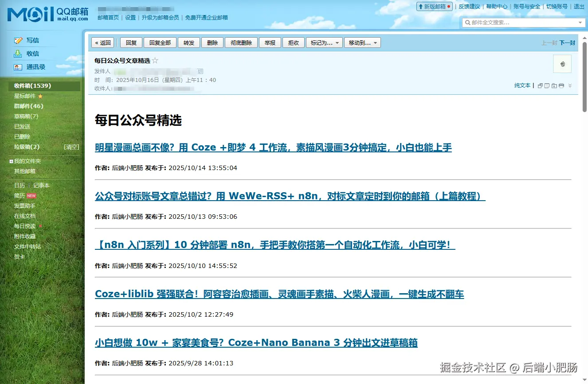Click the 彻底删除 button

241,43
